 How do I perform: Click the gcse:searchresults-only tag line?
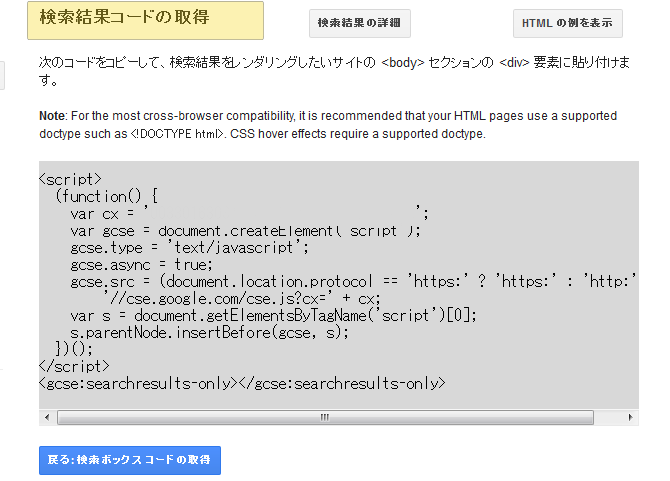(242, 383)
